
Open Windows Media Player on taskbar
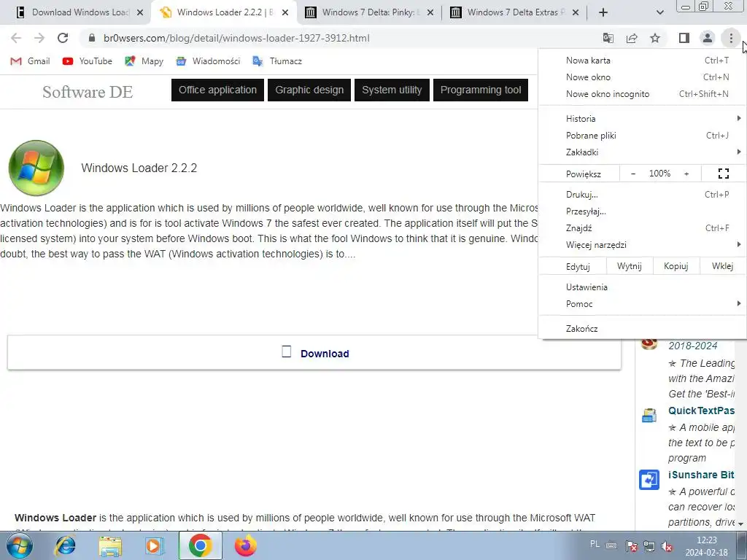[x=154, y=546]
